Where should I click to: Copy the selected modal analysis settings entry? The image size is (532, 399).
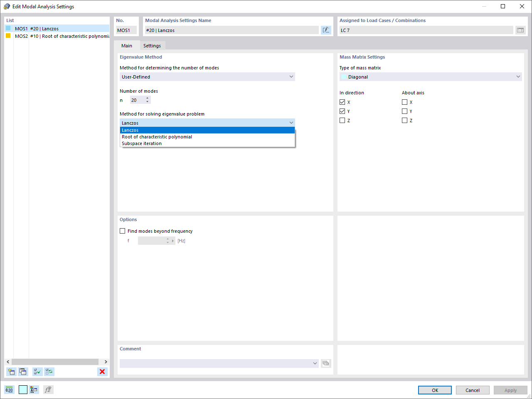[x=23, y=372]
